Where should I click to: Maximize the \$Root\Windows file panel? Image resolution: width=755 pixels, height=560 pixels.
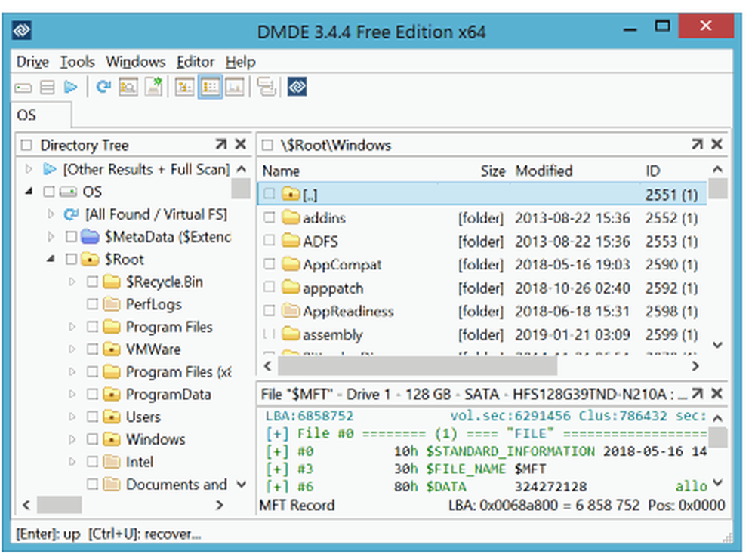click(697, 144)
